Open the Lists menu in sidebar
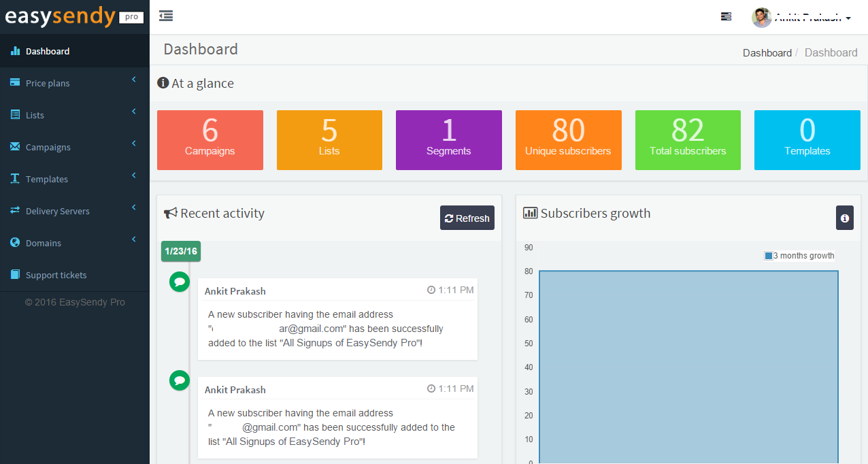868x464 pixels. coord(35,115)
